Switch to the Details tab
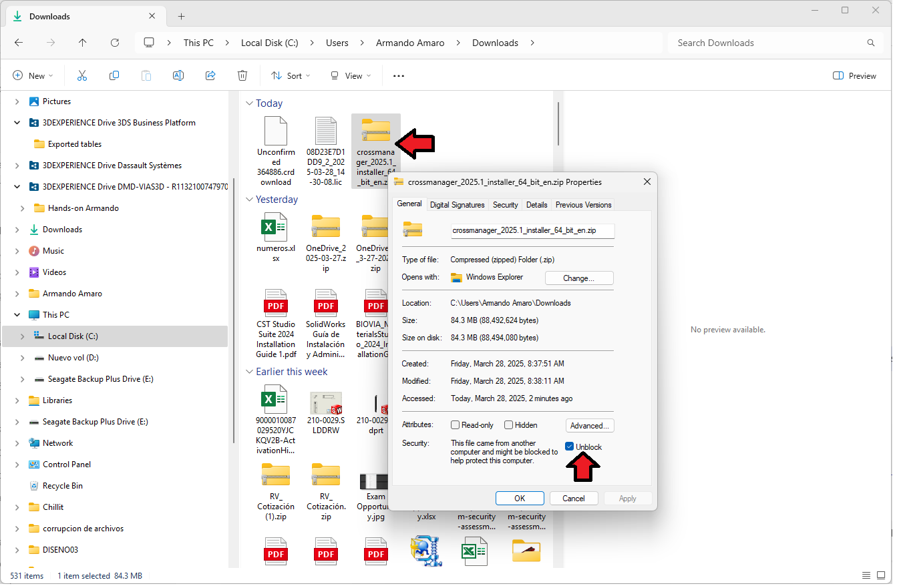 click(x=537, y=205)
